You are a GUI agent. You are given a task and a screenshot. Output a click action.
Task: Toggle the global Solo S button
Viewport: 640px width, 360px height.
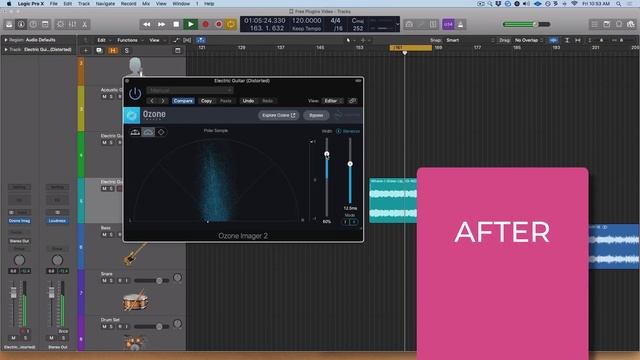127,51
